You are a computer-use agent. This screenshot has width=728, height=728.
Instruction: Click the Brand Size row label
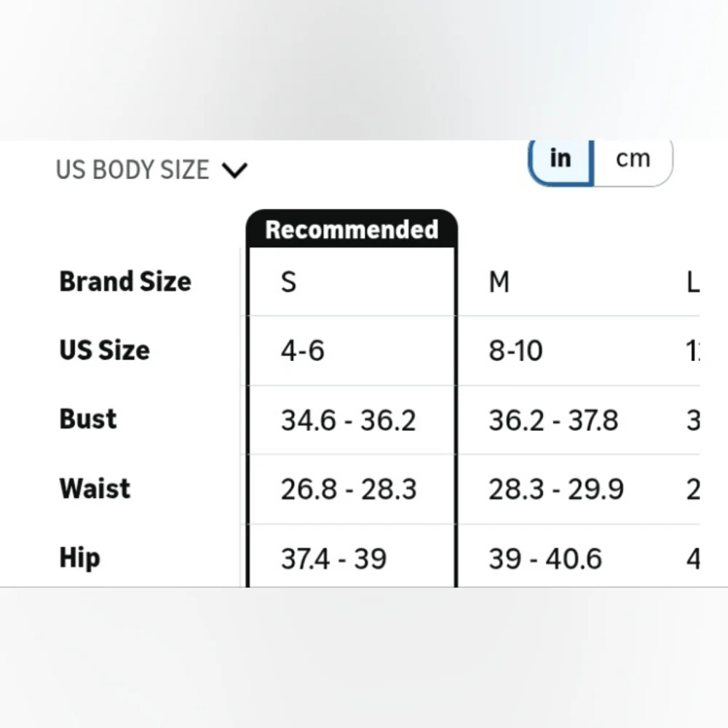click(124, 282)
